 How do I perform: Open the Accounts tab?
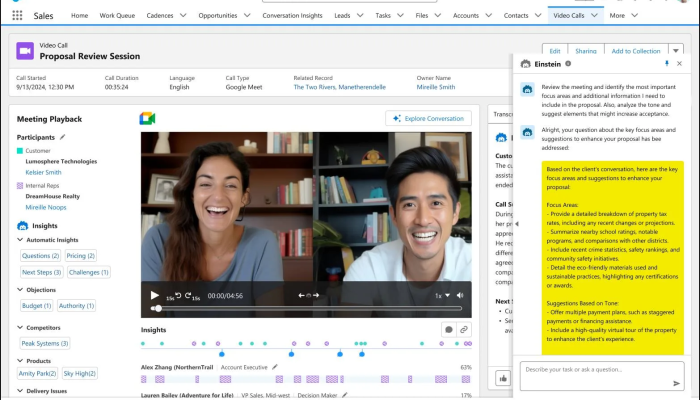point(466,15)
